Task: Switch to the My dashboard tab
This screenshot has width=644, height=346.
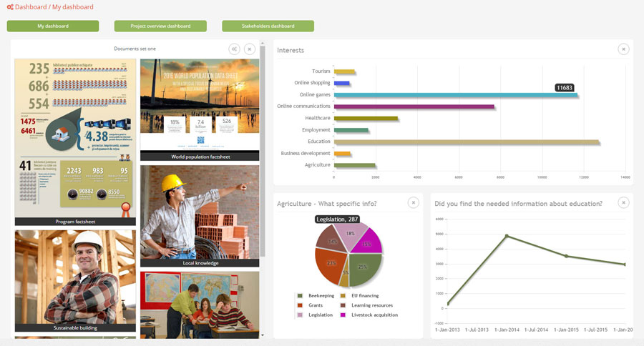Action: tap(53, 26)
